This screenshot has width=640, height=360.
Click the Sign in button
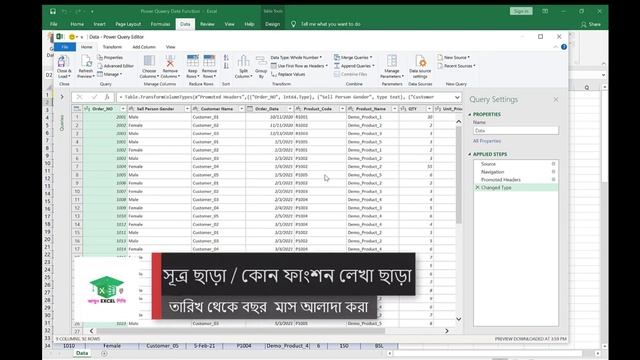tap(521, 11)
